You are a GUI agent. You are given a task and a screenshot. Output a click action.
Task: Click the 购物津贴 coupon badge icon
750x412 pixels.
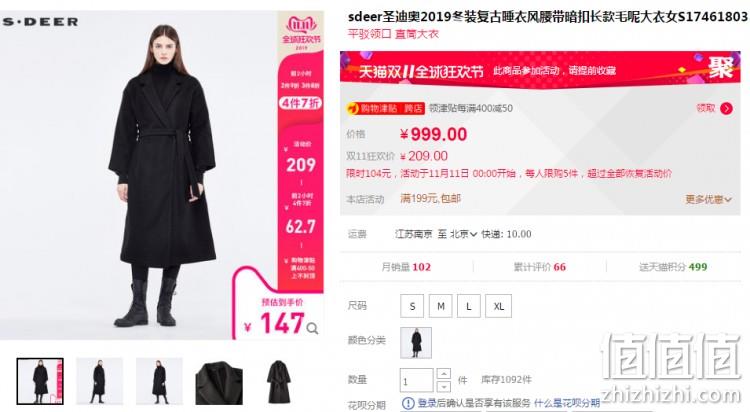[x=353, y=109]
